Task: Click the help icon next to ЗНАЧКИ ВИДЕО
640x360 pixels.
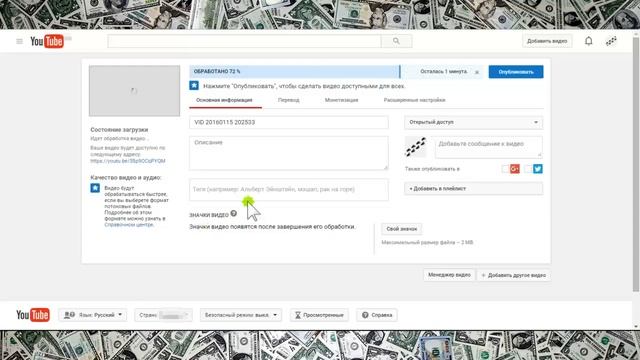Action: click(x=233, y=213)
